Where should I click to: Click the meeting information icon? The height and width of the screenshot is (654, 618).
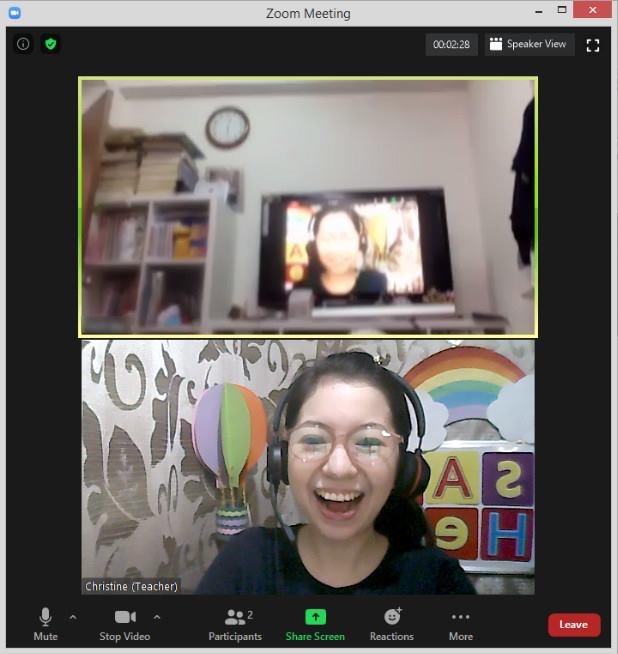(x=24, y=44)
